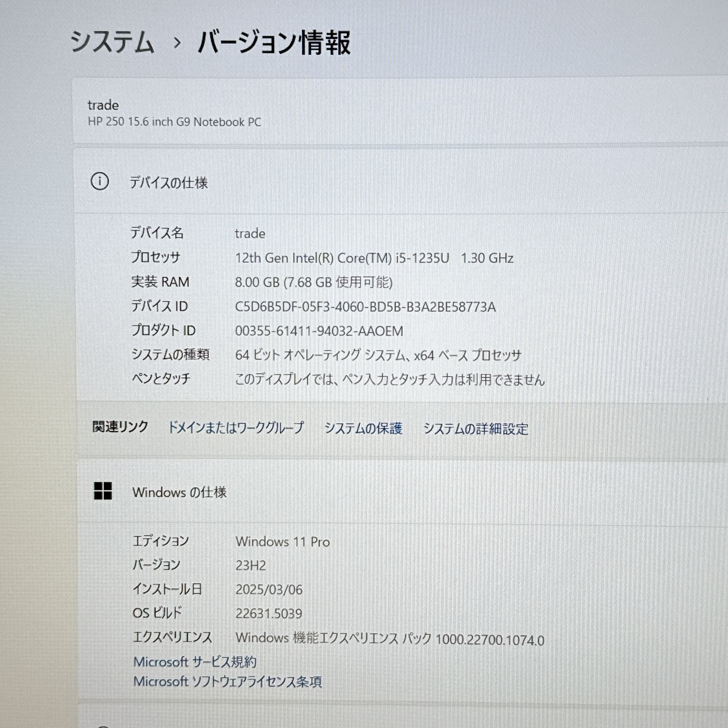Click the Windows logo beside Windows の仕様
The height and width of the screenshot is (728, 728).
[x=102, y=491]
